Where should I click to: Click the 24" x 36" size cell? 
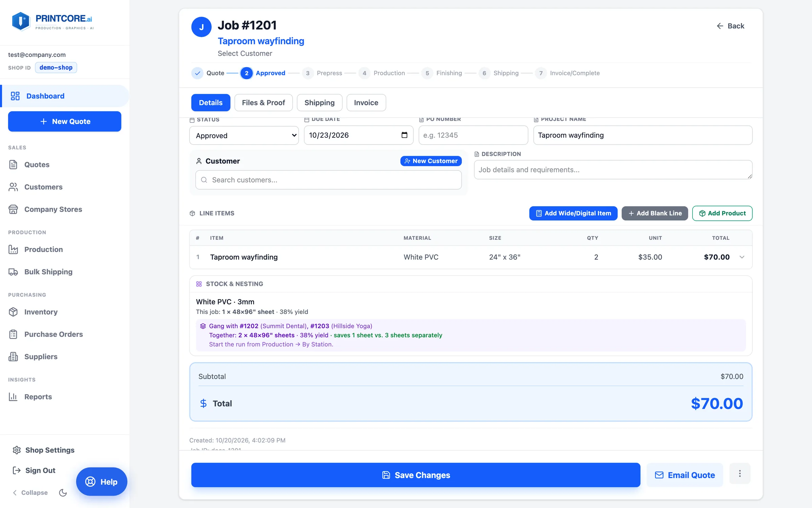pos(504,257)
